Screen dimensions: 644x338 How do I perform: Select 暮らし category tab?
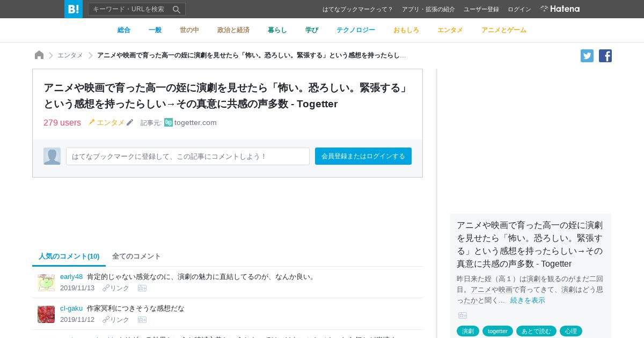coord(277,30)
